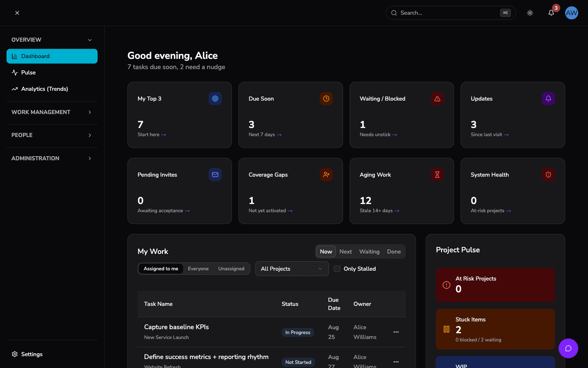Click the My Top 3 target icon

click(215, 99)
